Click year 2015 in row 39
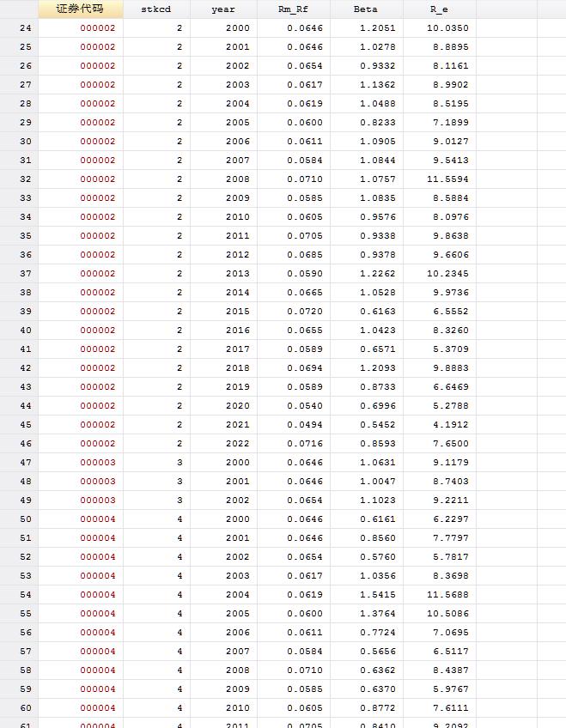This screenshot has width=566, height=728. click(238, 312)
